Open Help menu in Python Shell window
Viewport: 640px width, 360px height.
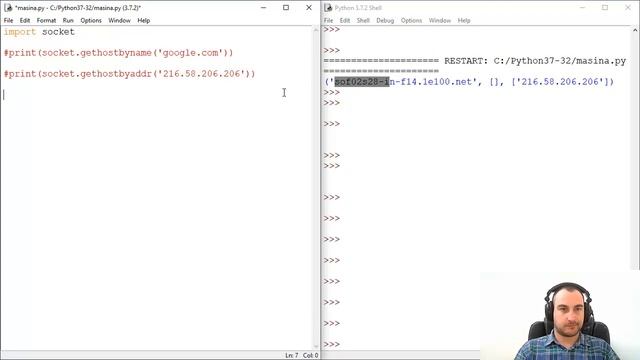point(464,20)
